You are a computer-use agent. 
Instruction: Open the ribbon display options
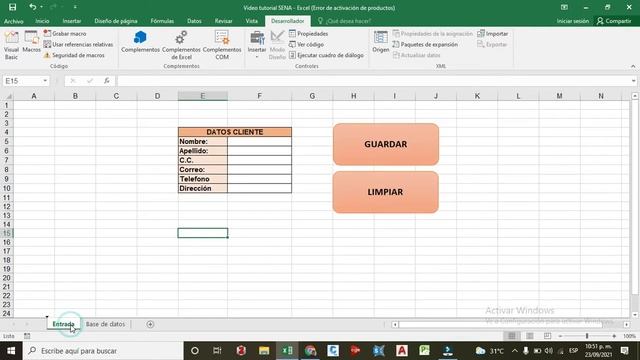coord(564,7)
